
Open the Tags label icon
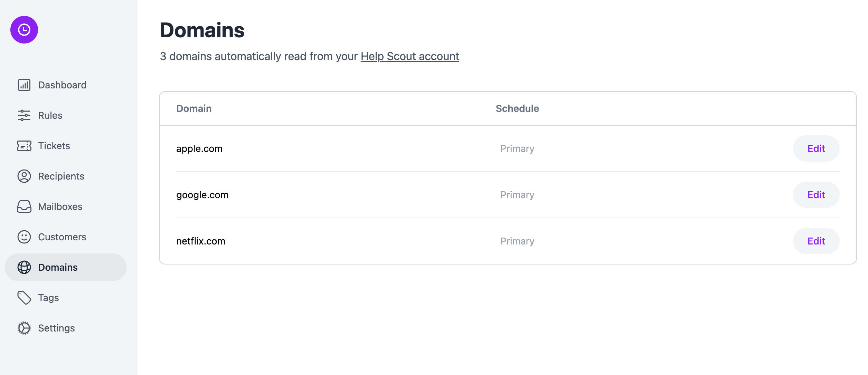coord(24,298)
